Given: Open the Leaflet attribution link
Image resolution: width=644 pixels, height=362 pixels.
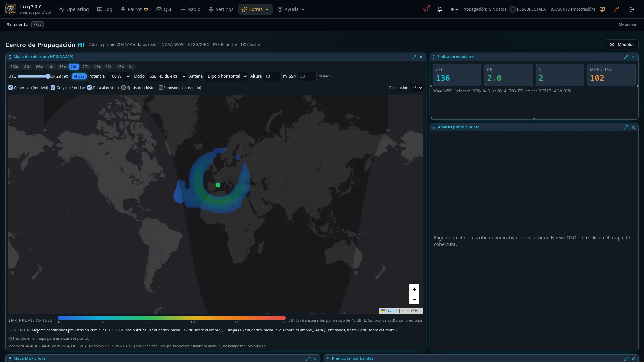Looking at the screenshot, I should [x=391, y=311].
